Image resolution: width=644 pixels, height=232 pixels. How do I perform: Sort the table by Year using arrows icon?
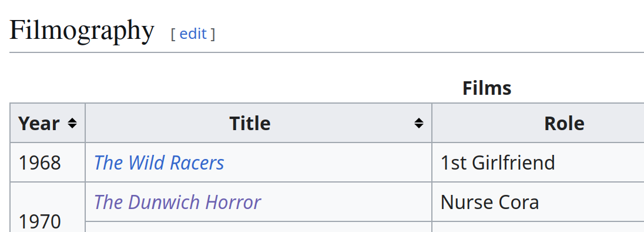coord(72,123)
